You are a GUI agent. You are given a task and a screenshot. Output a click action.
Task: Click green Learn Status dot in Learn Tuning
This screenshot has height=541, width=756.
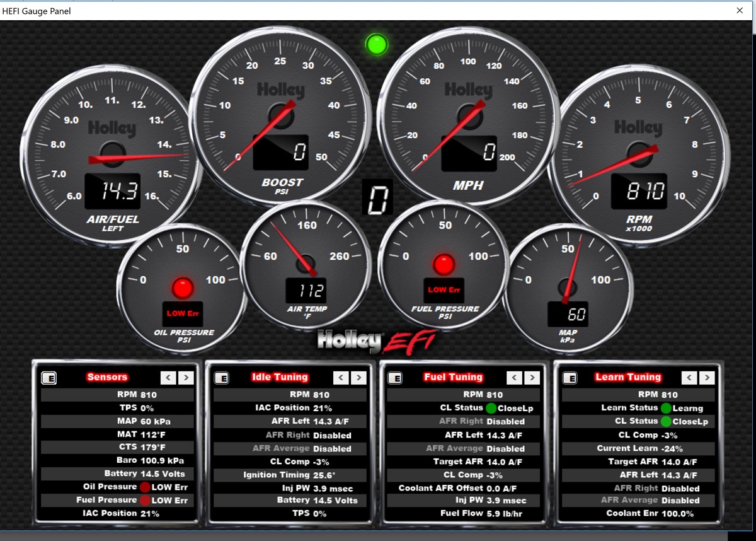pos(666,408)
